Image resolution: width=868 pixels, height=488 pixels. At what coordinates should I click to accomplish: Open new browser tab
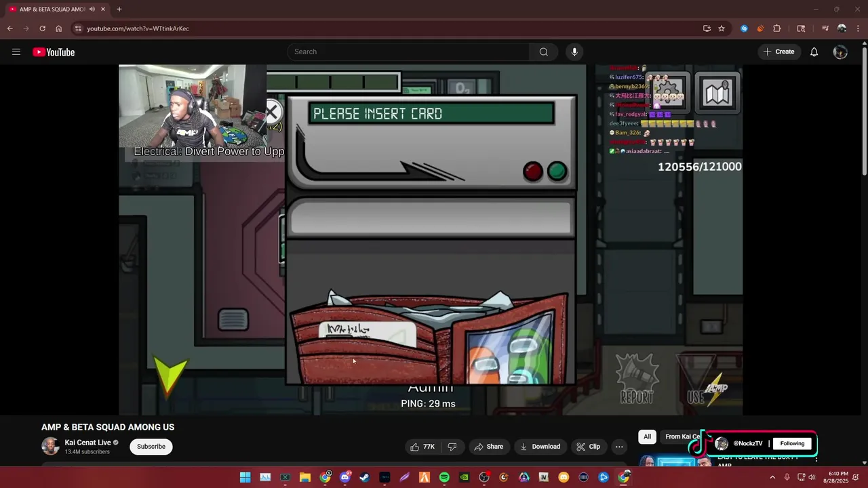(119, 9)
